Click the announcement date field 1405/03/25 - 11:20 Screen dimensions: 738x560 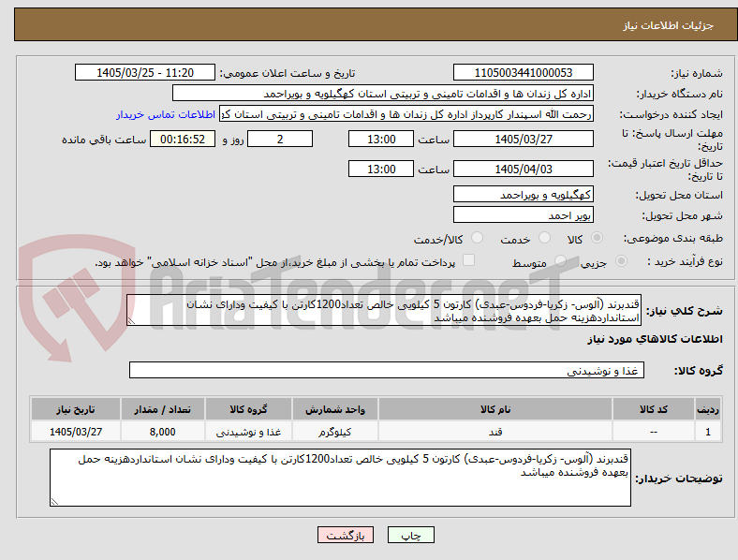145,72
